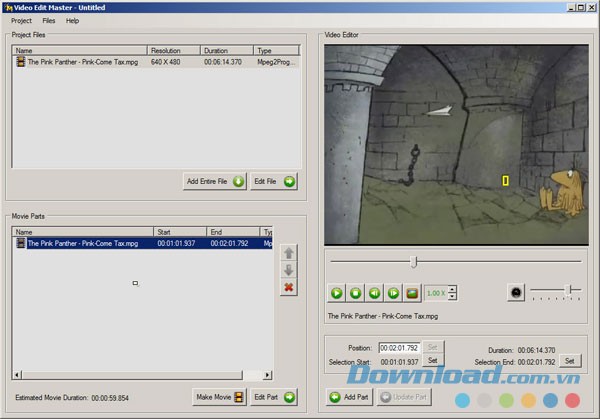Click the video position seek slider handle
The image size is (600, 419).
(413, 262)
